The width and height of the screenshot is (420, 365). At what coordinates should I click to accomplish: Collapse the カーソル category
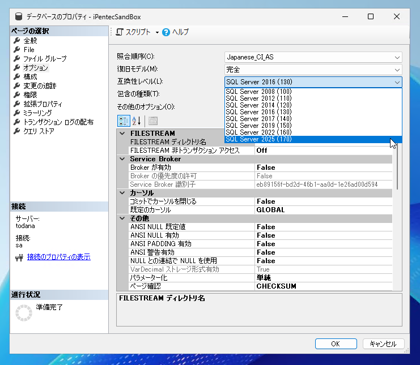point(122,193)
